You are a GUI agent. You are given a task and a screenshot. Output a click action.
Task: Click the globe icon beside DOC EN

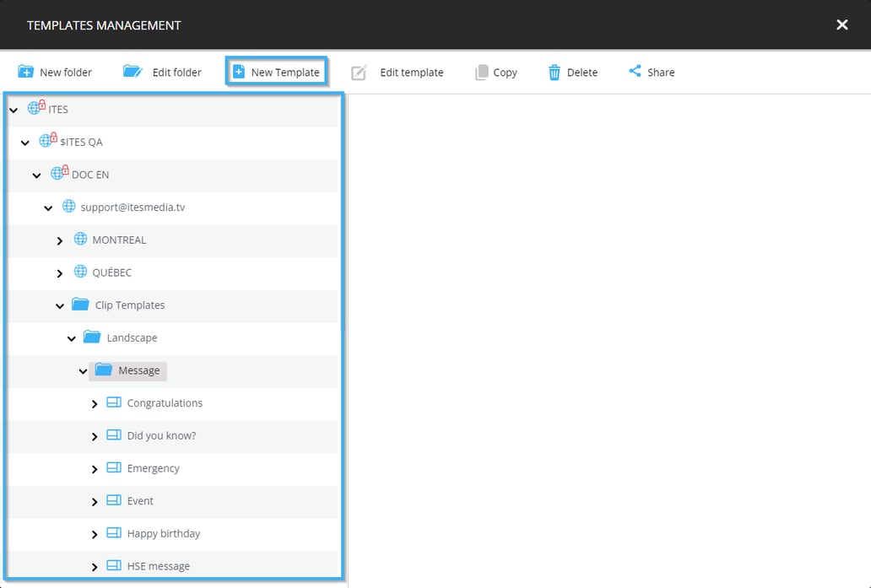[59, 173]
